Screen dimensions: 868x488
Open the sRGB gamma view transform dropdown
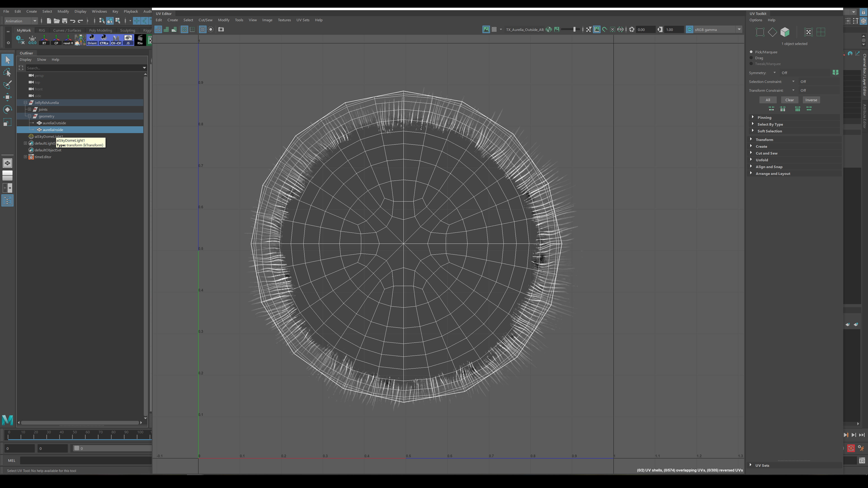(739, 30)
